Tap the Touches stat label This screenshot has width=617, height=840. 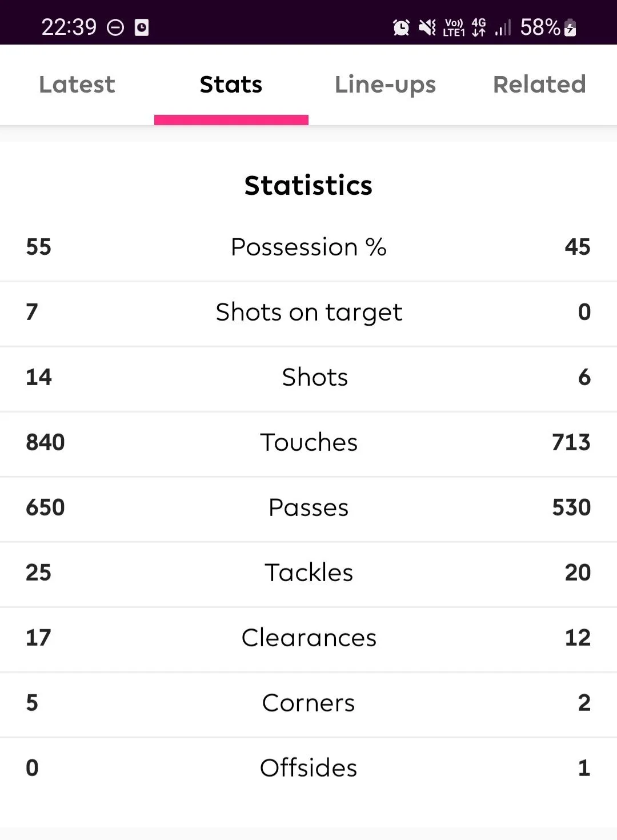pos(308,442)
